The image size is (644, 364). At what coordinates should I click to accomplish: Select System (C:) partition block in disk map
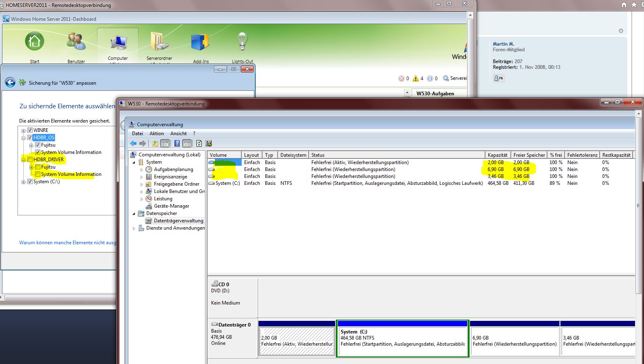coord(403,338)
